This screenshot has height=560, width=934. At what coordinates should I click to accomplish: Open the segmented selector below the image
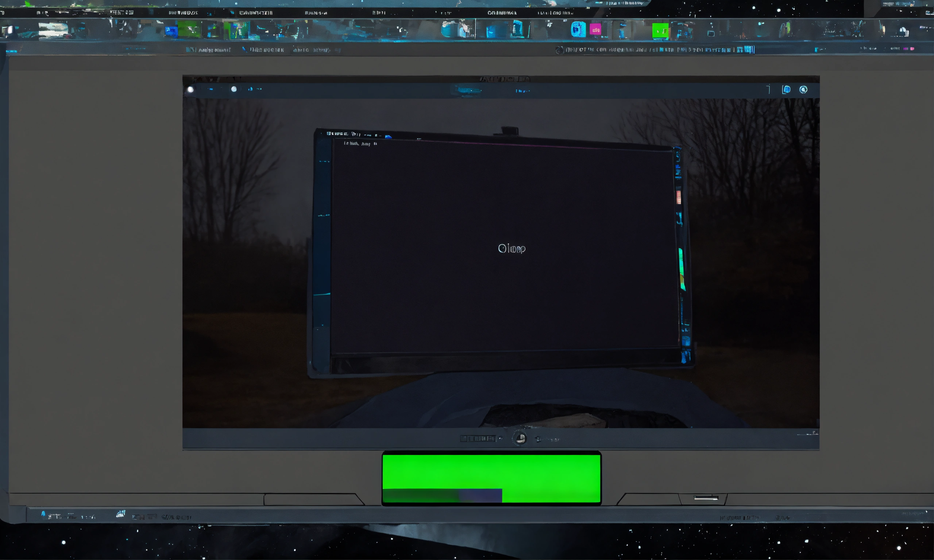(x=478, y=439)
